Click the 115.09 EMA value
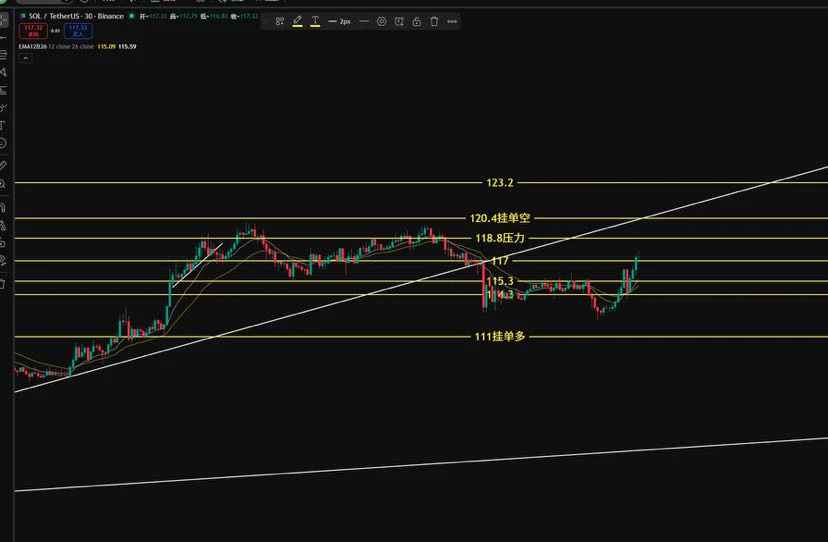The image size is (828, 542). pyautogui.click(x=107, y=46)
